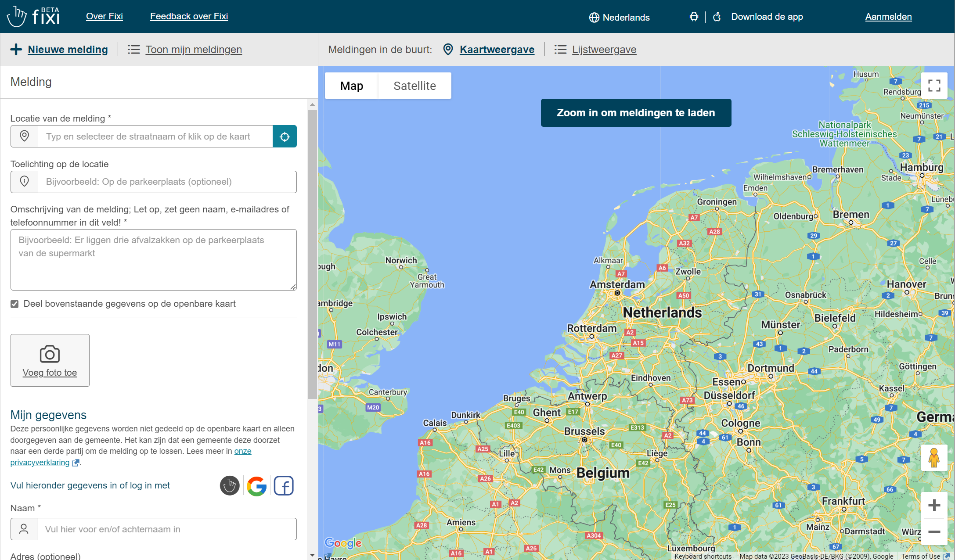Click the zoom in button on map

(934, 505)
